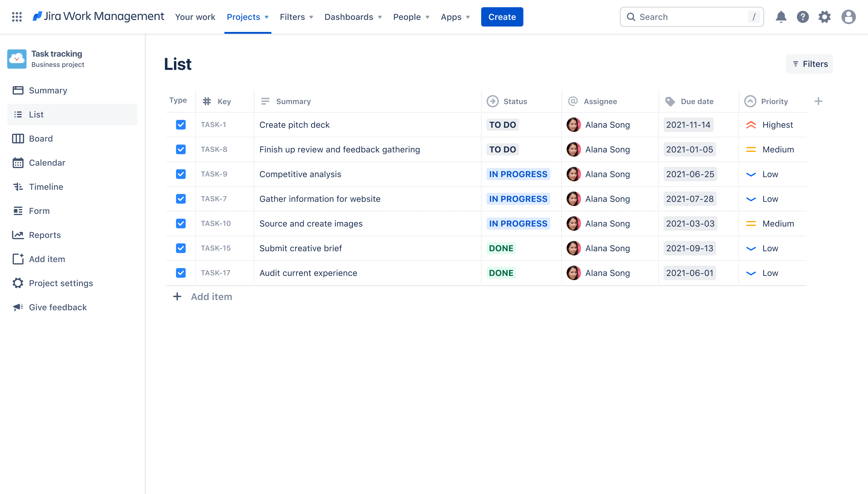Click the List view icon in sidebar
The height and width of the screenshot is (494, 868).
pyautogui.click(x=18, y=114)
